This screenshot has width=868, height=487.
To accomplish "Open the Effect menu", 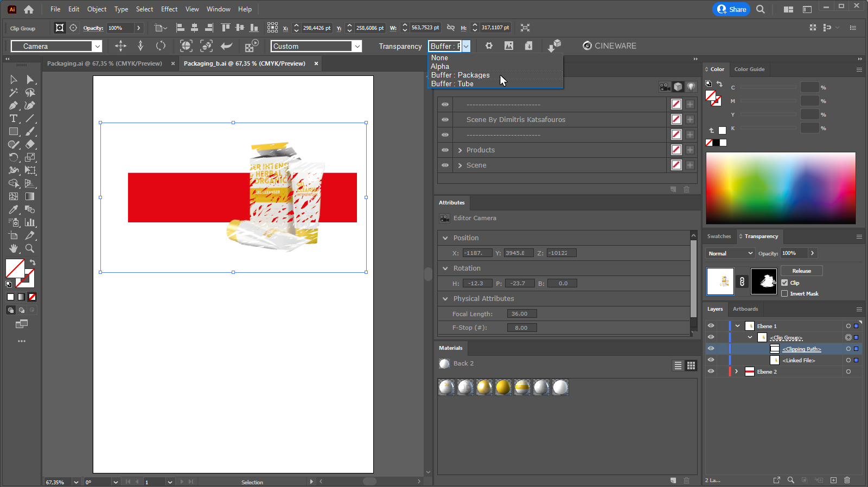I will coord(169,9).
